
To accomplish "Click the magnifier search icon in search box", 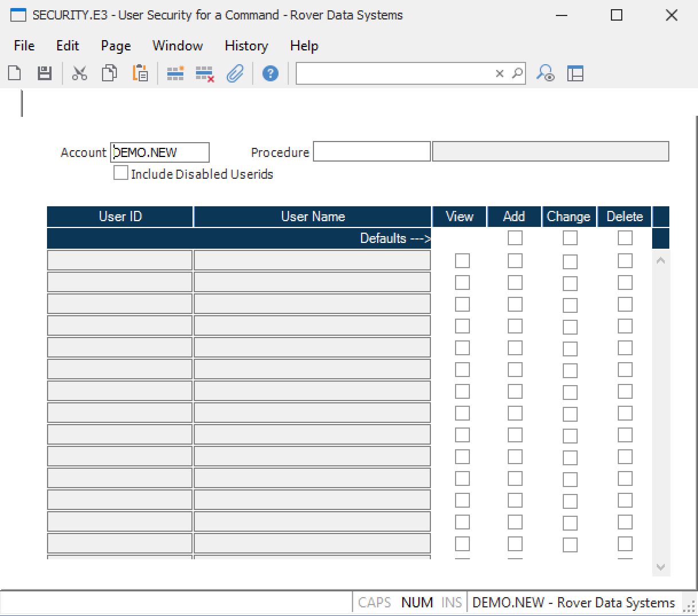I will [x=517, y=73].
